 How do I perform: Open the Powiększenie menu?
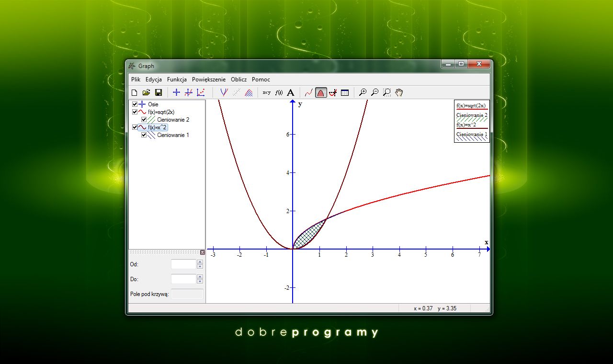coord(209,80)
